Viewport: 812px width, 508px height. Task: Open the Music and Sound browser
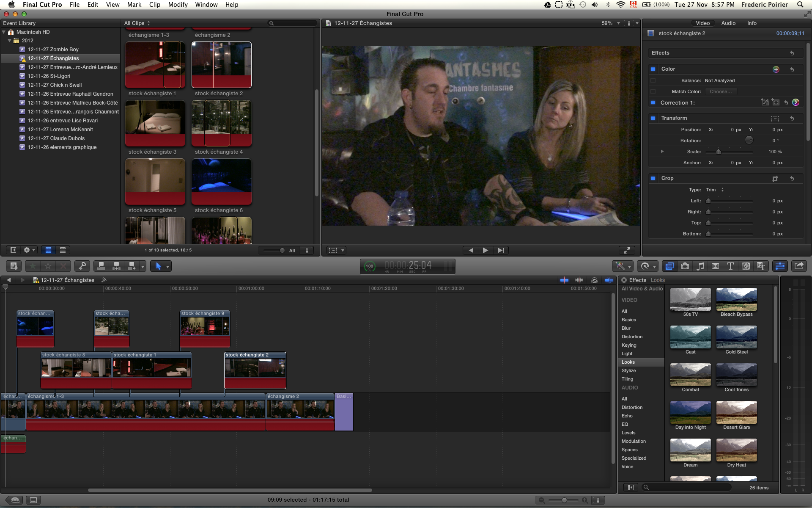[700, 266]
